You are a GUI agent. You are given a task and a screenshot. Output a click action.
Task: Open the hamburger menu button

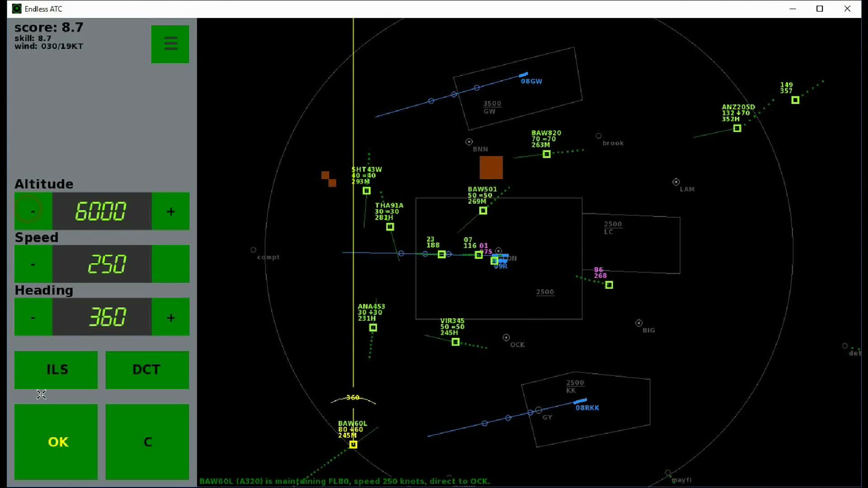[x=170, y=44]
